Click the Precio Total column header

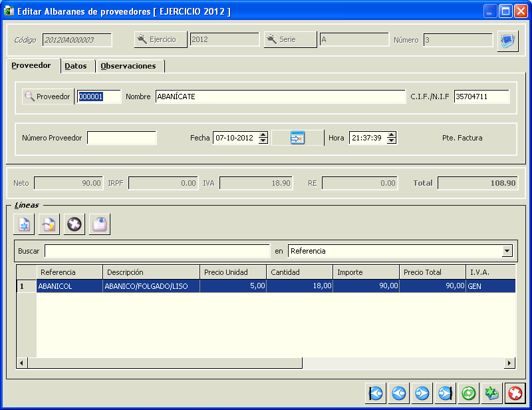[x=433, y=272]
